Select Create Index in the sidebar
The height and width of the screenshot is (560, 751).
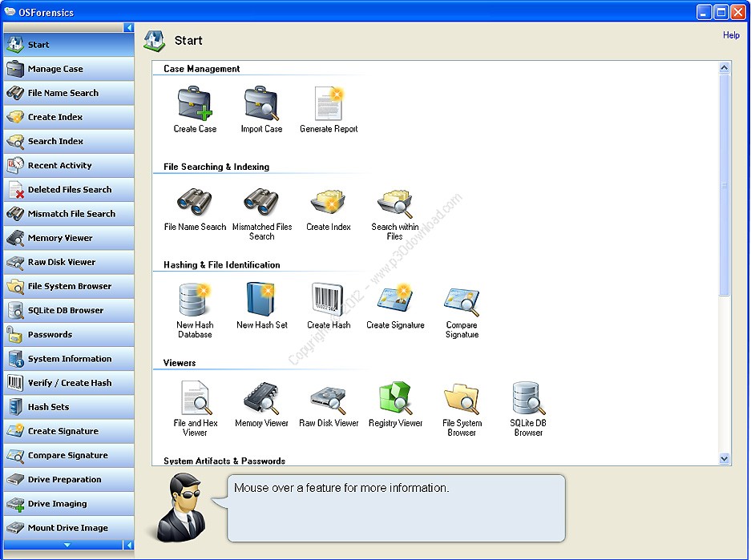[x=69, y=117]
